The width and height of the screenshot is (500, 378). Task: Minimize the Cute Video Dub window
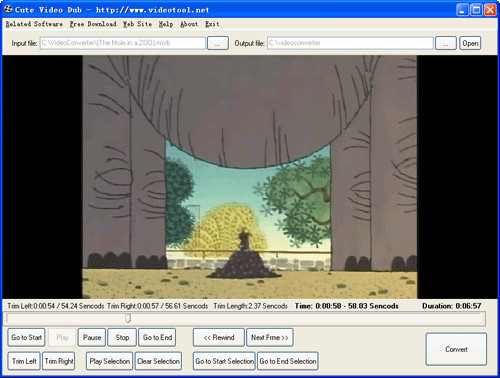462,10
